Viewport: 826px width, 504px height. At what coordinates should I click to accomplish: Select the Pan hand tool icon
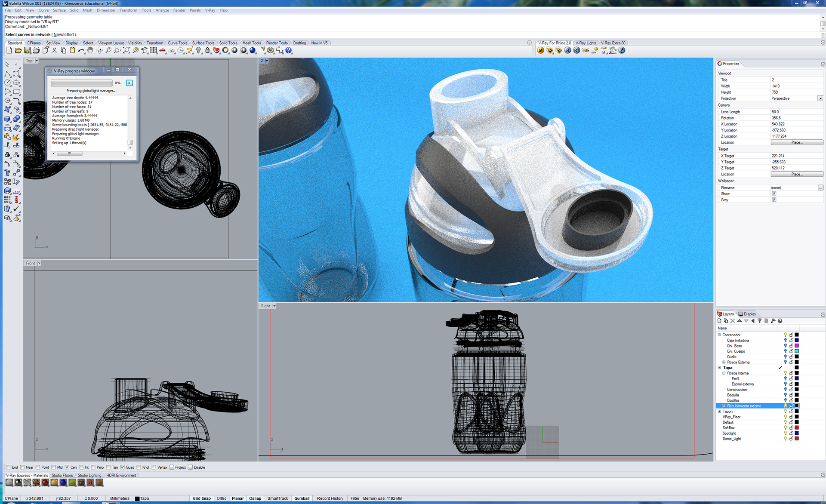point(90,50)
